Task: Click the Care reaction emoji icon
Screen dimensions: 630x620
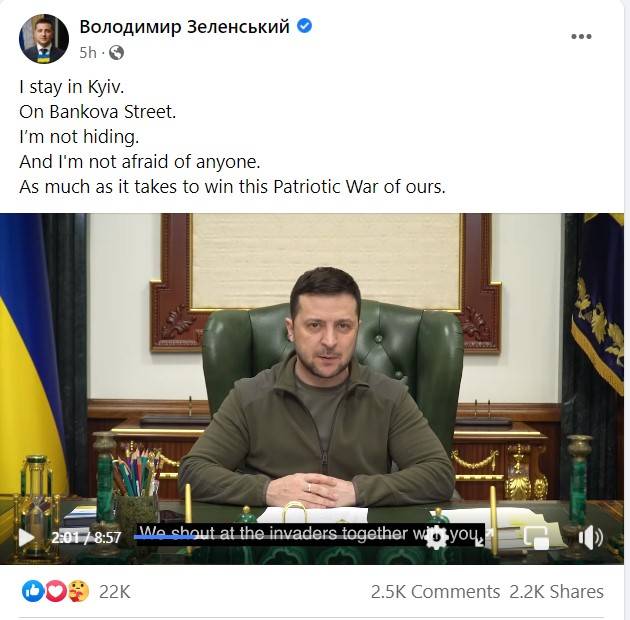Action: (78, 591)
